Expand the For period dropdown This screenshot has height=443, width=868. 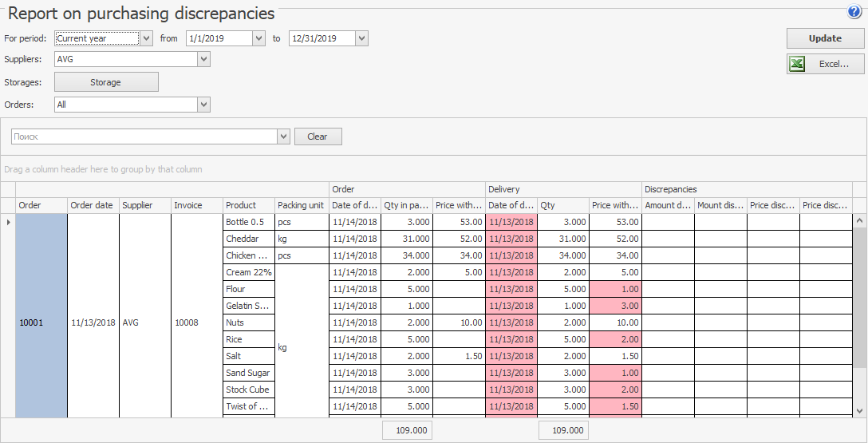tap(146, 38)
